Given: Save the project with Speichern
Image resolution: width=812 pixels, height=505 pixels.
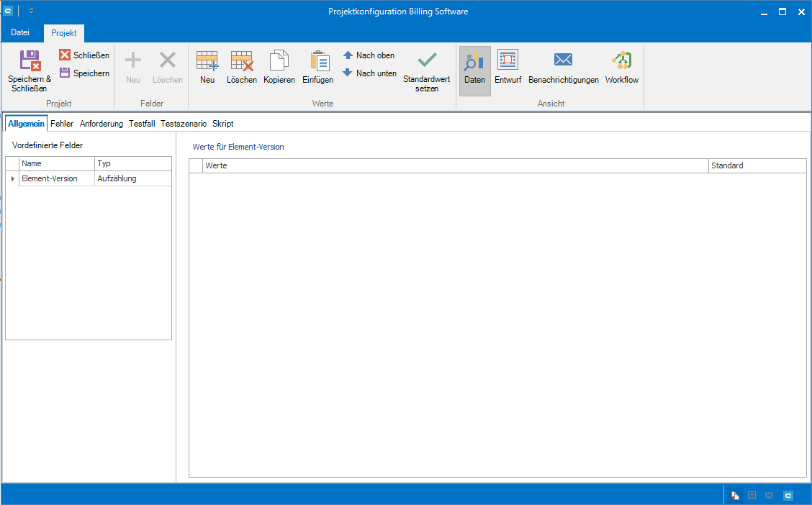Looking at the screenshot, I should 84,73.
